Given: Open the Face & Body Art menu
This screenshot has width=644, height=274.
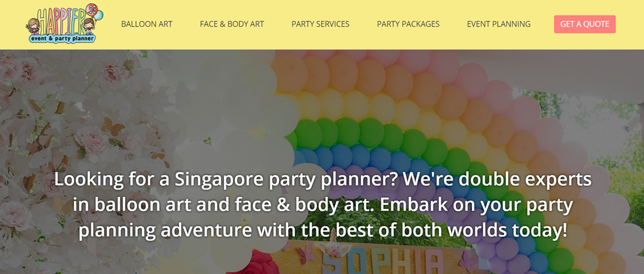Looking at the screenshot, I should tap(232, 24).
